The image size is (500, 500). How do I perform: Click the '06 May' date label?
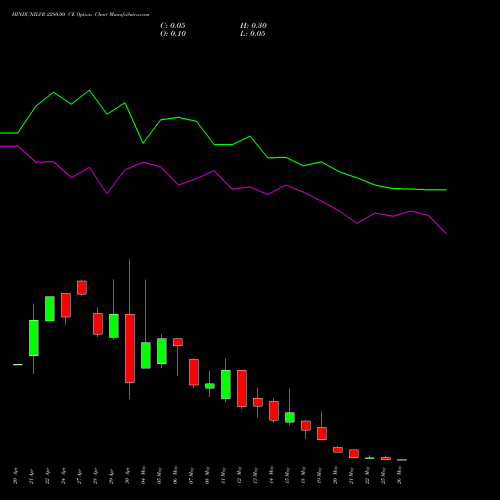(x=175, y=475)
